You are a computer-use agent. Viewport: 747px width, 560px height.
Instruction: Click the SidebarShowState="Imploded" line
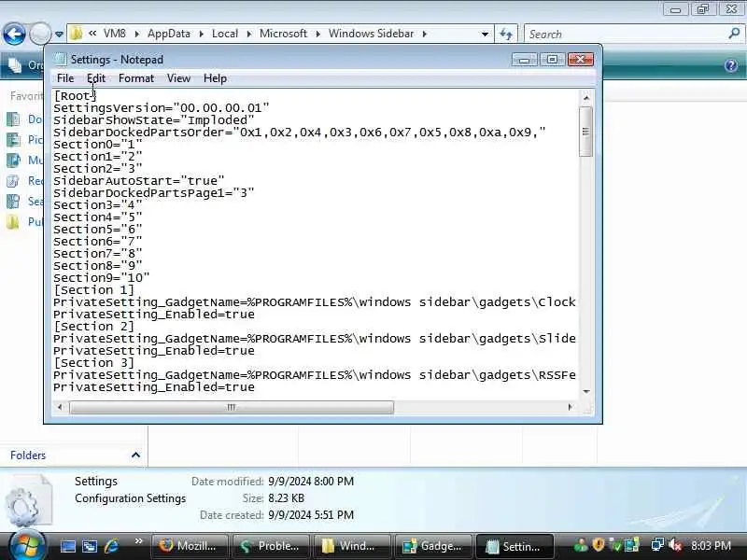pos(154,120)
